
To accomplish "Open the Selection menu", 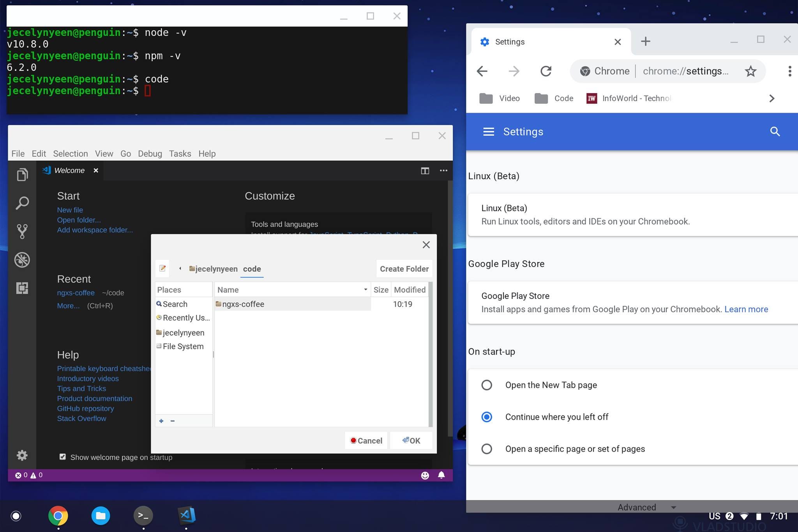I will (x=70, y=154).
